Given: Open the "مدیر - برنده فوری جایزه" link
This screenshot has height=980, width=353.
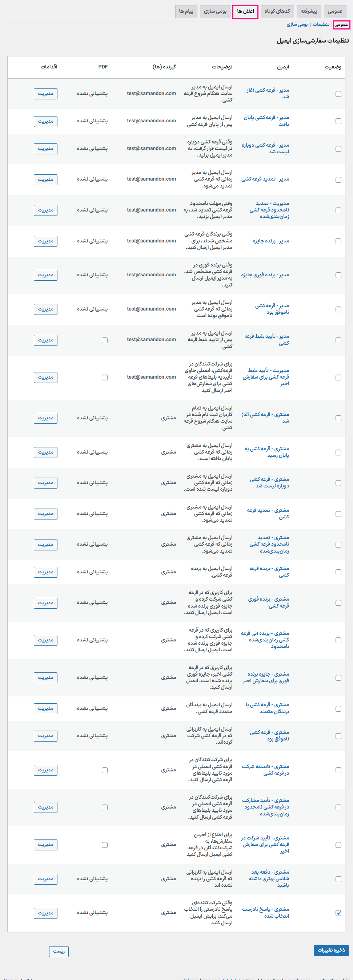Looking at the screenshot, I should 265,275.
